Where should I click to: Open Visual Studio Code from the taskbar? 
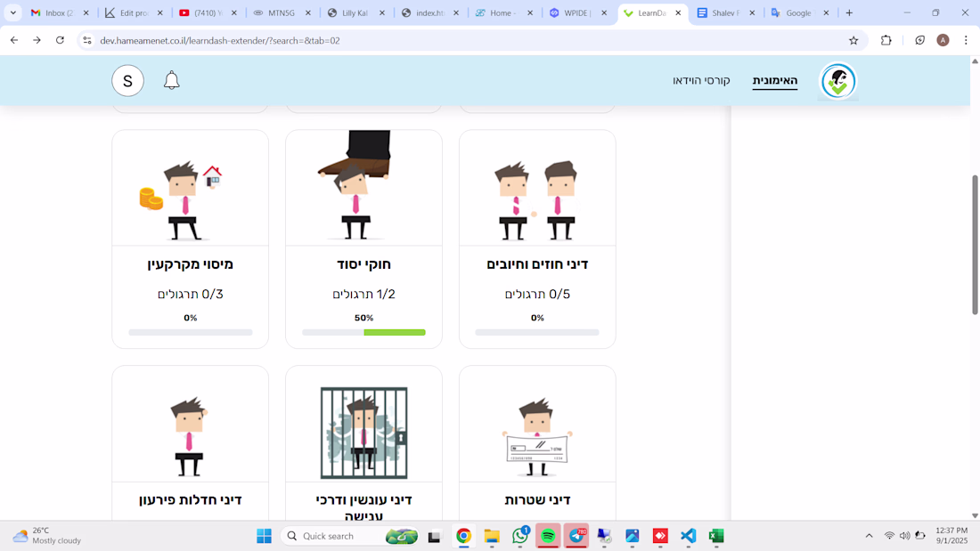click(688, 536)
